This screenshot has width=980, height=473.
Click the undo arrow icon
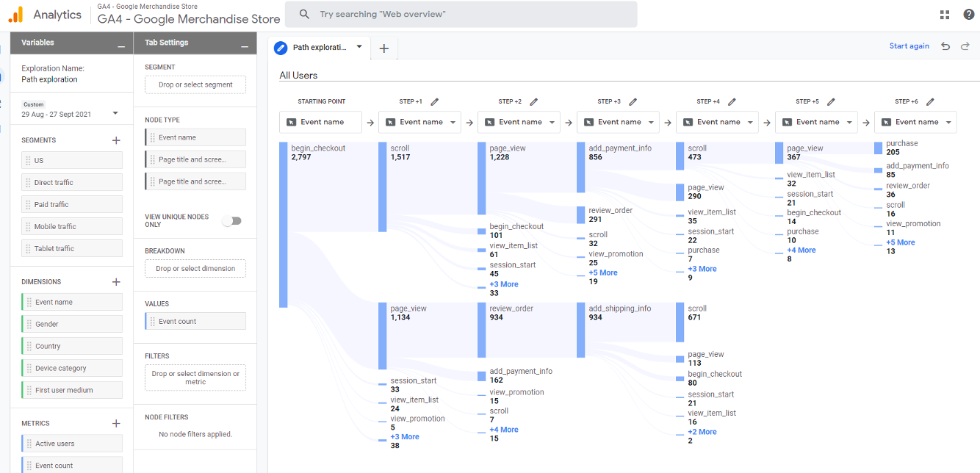[945, 46]
